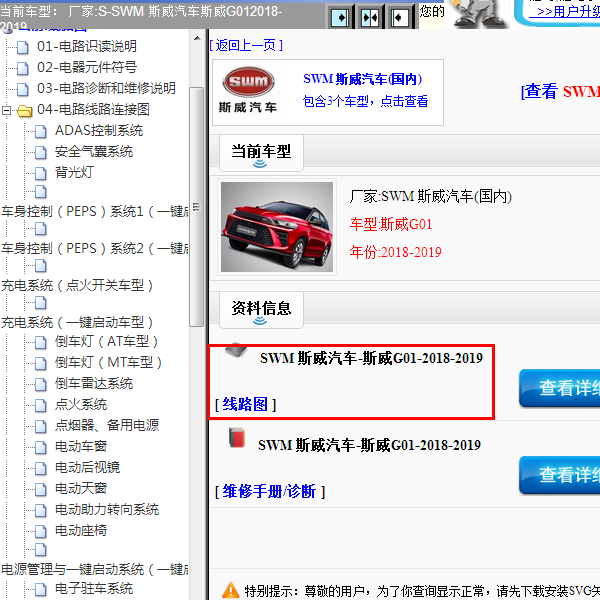
Task: Click page icon beside 背光灯
Action: point(41,173)
